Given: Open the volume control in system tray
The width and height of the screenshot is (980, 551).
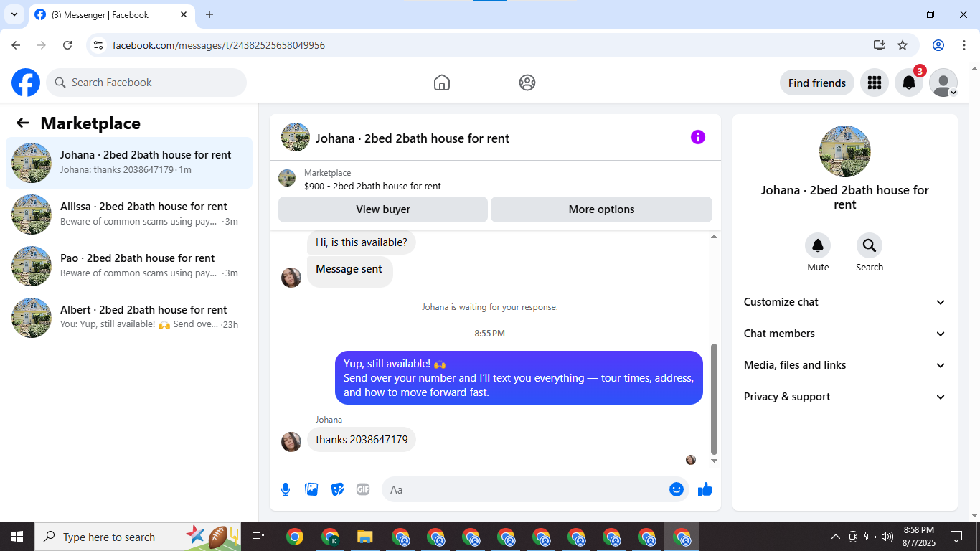Looking at the screenshot, I should [887, 537].
